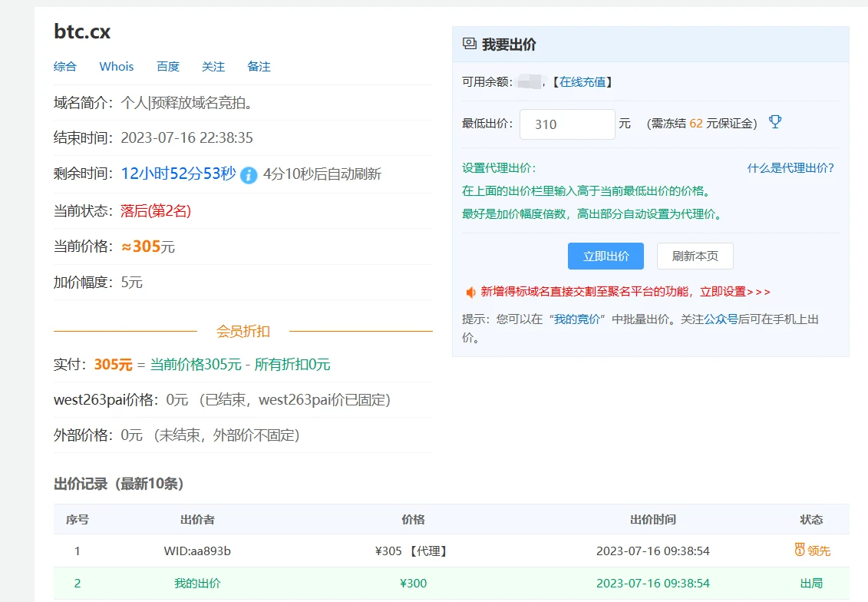Click the medal icon beside 领先 status
The height and width of the screenshot is (602, 868).
800,550
